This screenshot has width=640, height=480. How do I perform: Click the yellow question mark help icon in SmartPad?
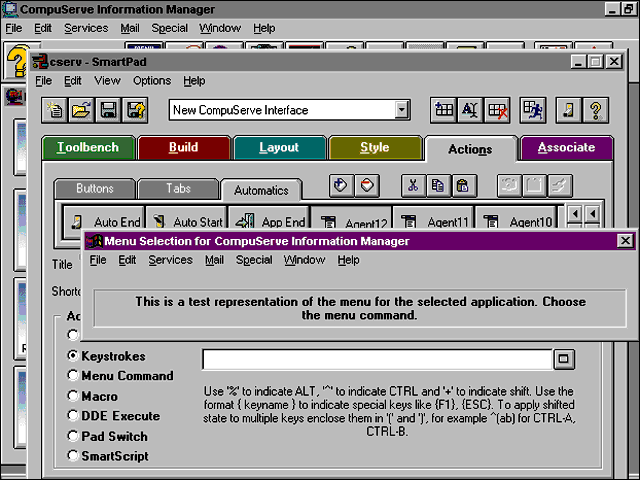tap(596, 110)
